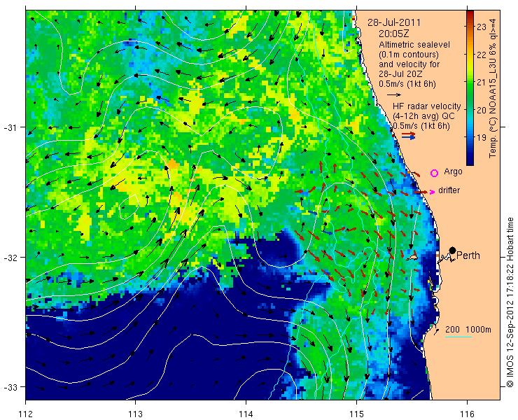518x420 pixels.
Task: Click the 19 value on color bar
Action: (482, 137)
